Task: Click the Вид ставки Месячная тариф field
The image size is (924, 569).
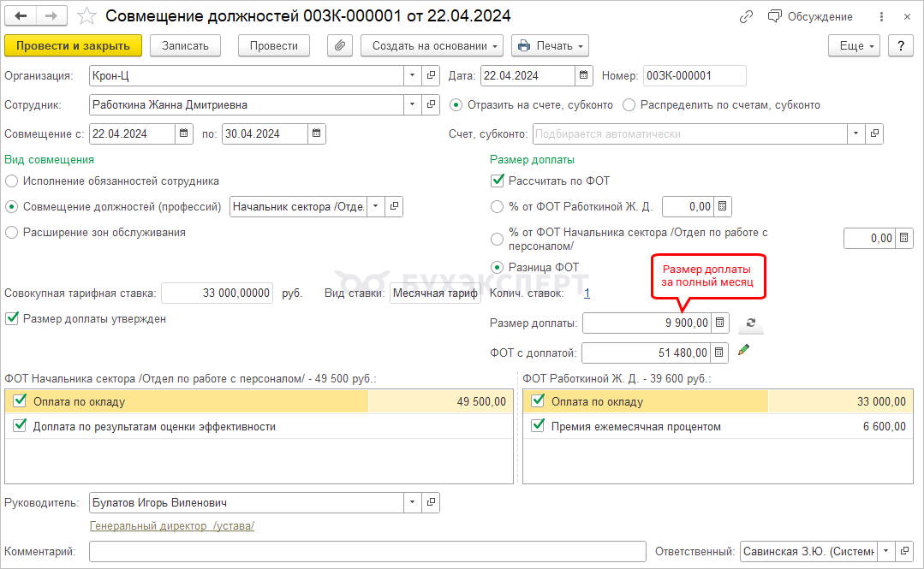Action: coord(435,293)
